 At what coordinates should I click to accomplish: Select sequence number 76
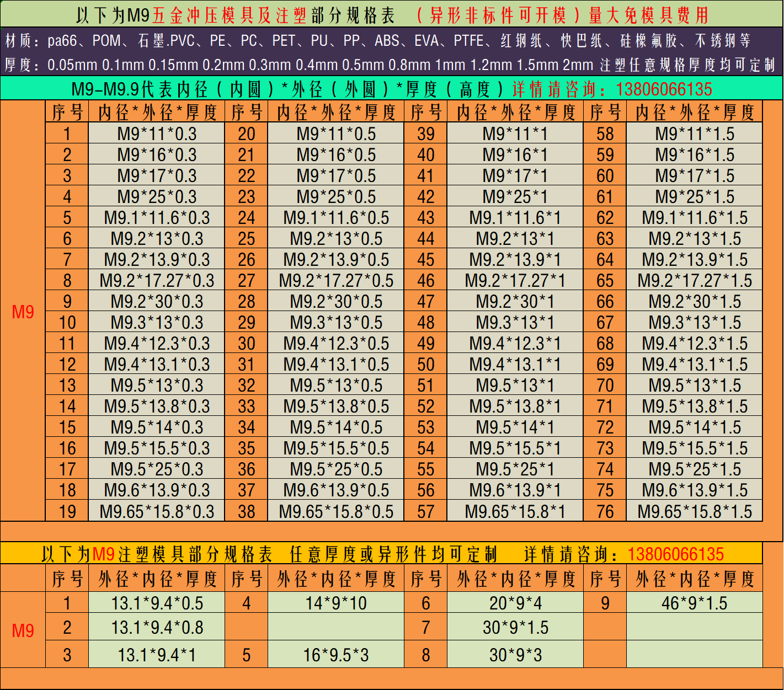(605, 511)
